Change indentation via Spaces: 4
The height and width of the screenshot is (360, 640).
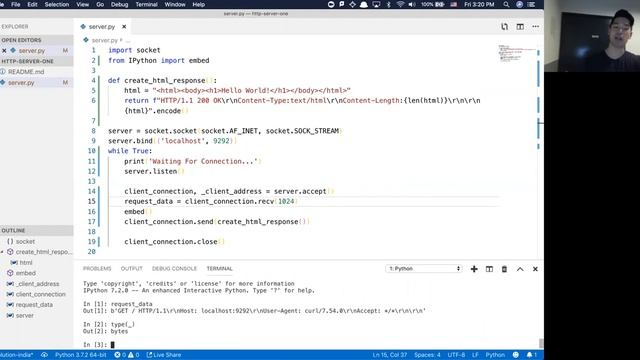coord(427,355)
